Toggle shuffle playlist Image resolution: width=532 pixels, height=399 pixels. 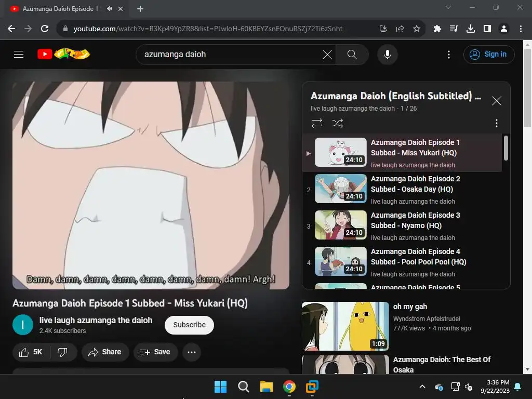337,123
